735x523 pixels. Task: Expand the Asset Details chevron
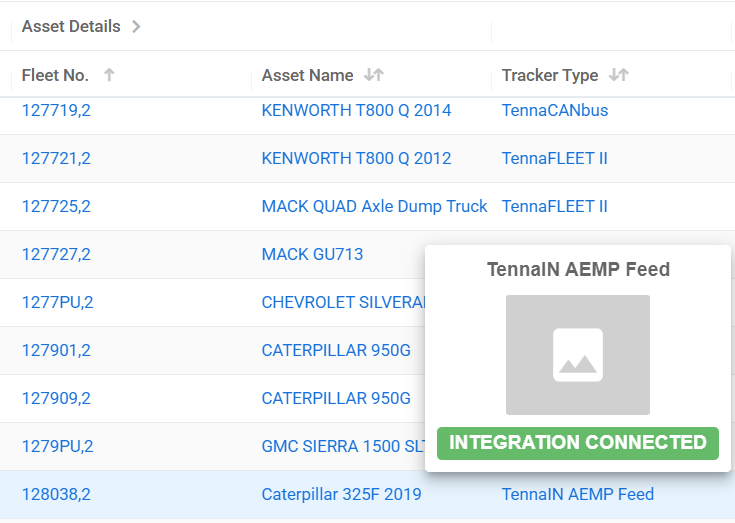point(136,27)
